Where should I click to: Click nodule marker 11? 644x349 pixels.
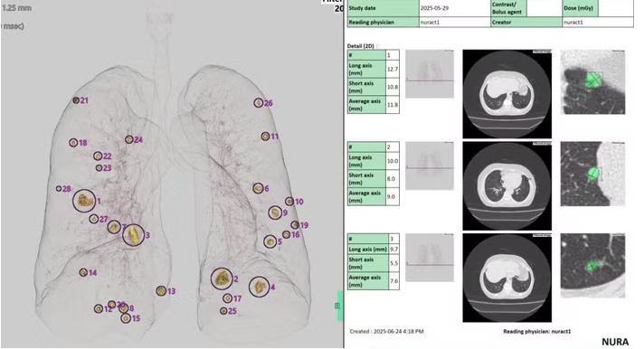pyautogui.click(x=266, y=137)
